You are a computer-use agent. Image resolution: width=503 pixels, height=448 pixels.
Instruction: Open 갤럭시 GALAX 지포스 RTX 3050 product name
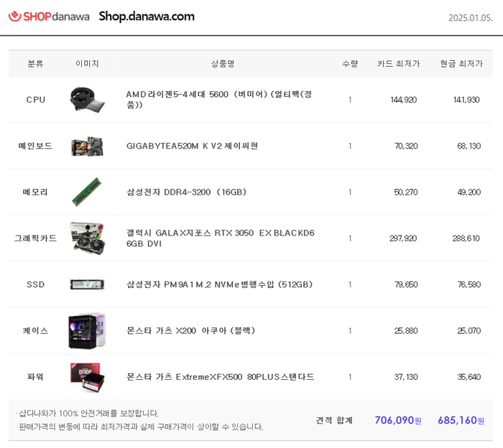point(221,238)
